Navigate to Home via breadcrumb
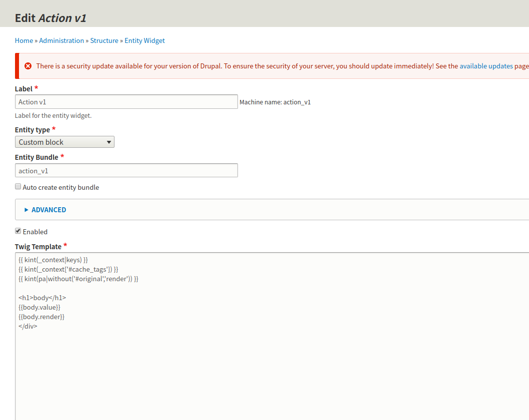 (23, 40)
